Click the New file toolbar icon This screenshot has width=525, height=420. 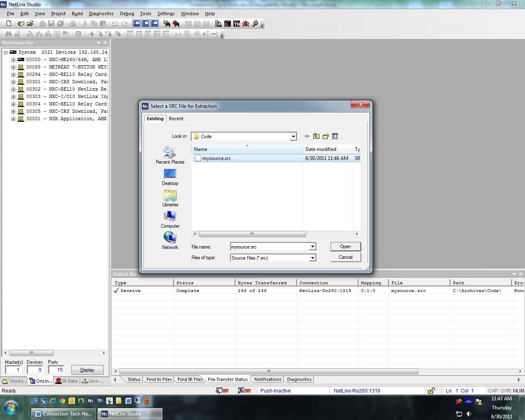click(9, 24)
